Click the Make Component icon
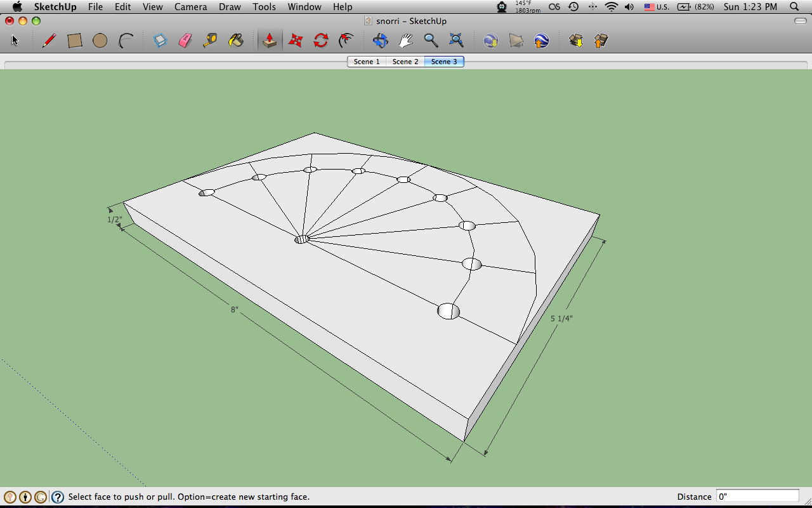 click(160, 41)
